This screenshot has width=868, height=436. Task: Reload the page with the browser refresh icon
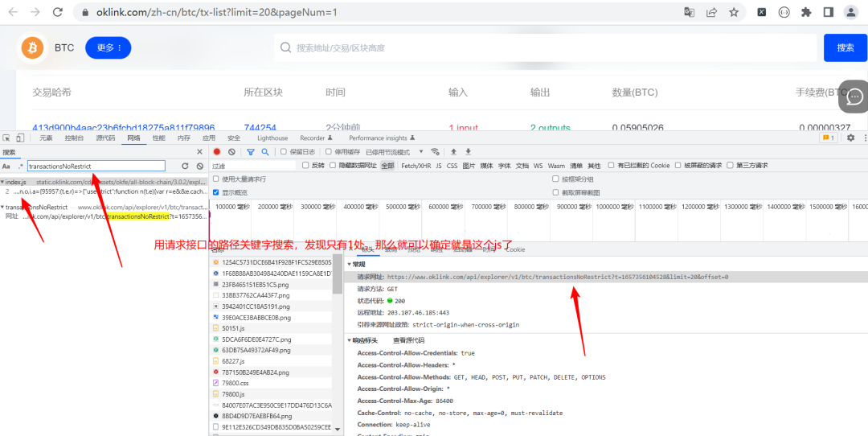click(x=58, y=12)
